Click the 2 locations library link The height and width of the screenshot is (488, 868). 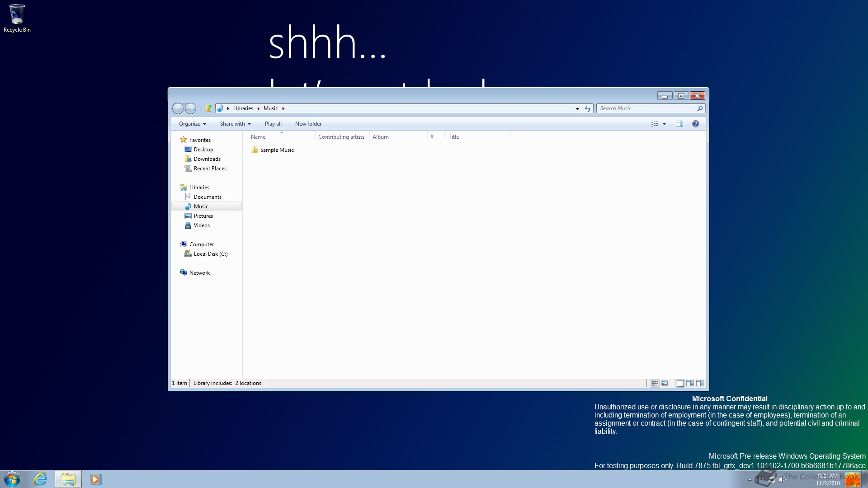tap(248, 383)
